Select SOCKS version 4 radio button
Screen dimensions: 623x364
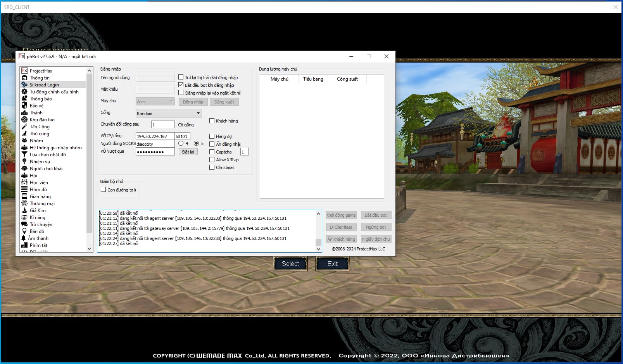pyautogui.click(x=181, y=143)
